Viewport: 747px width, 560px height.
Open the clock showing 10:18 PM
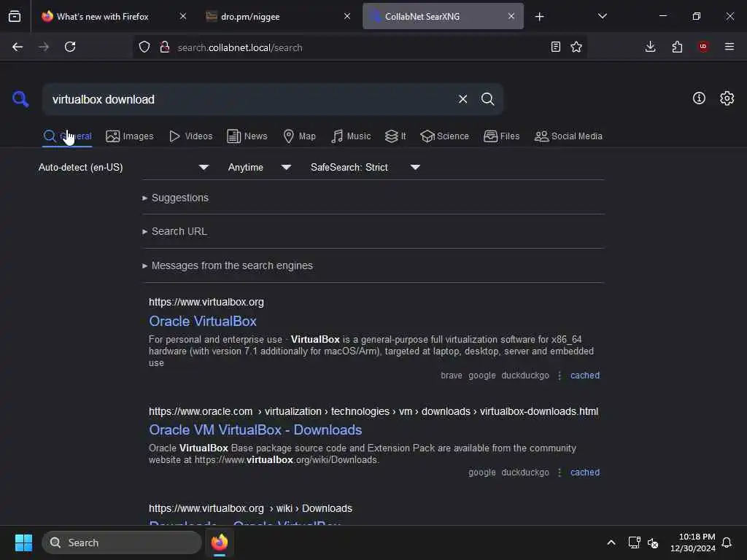coord(693,542)
